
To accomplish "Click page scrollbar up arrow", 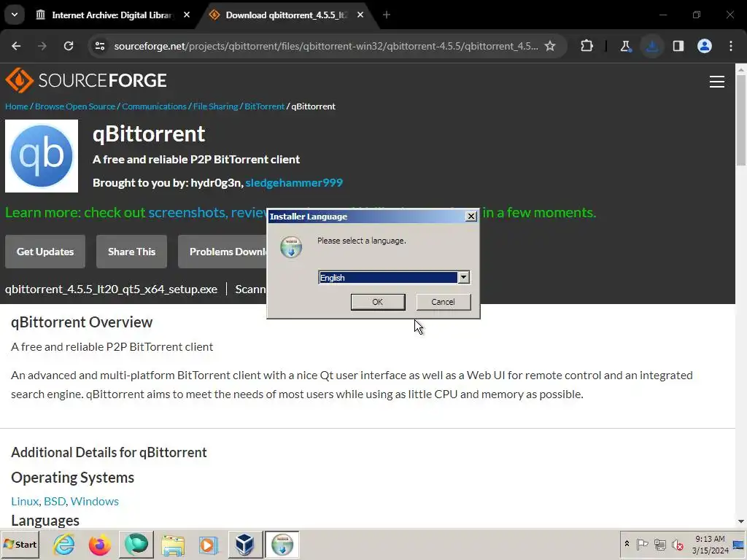I will 741,69.
